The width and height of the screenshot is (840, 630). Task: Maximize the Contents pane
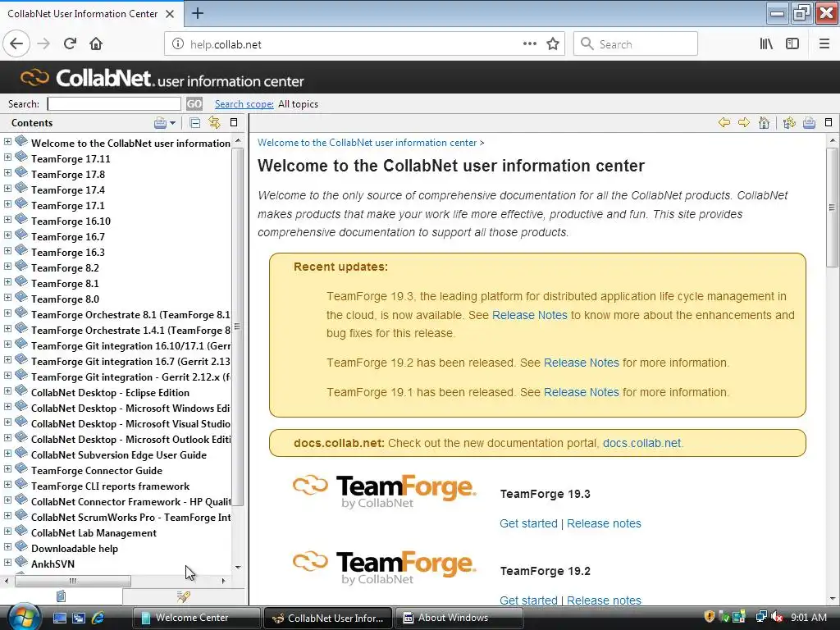click(234, 123)
